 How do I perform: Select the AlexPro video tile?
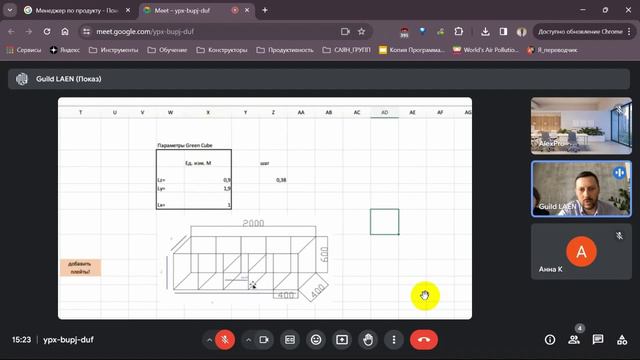point(581,126)
